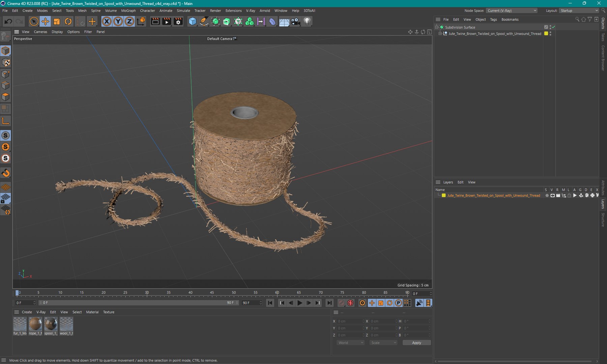607x364 pixels.
Task: Go to end of animation
Action: click(329, 303)
